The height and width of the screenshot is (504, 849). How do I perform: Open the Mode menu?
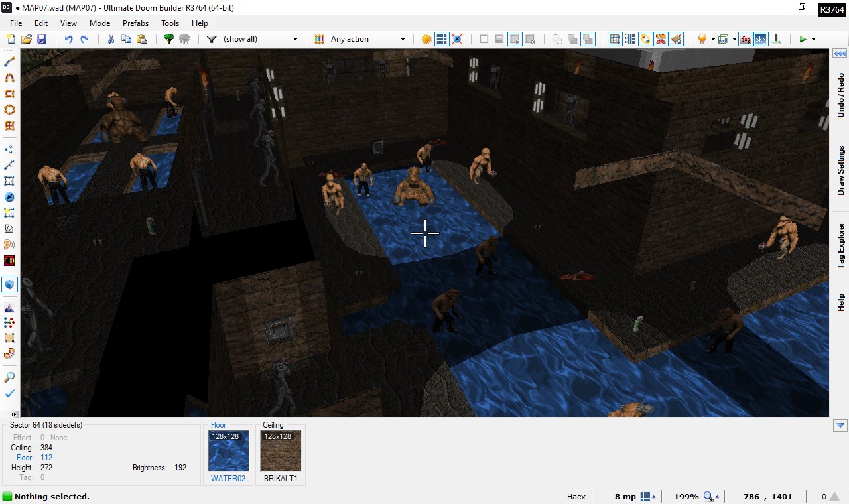(x=99, y=23)
